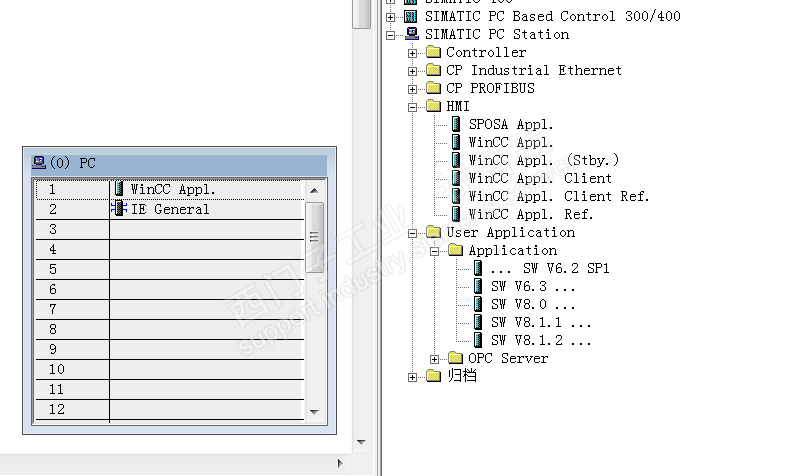The height and width of the screenshot is (476, 797).
Task: Select slot number 5 row
Action: (170, 269)
